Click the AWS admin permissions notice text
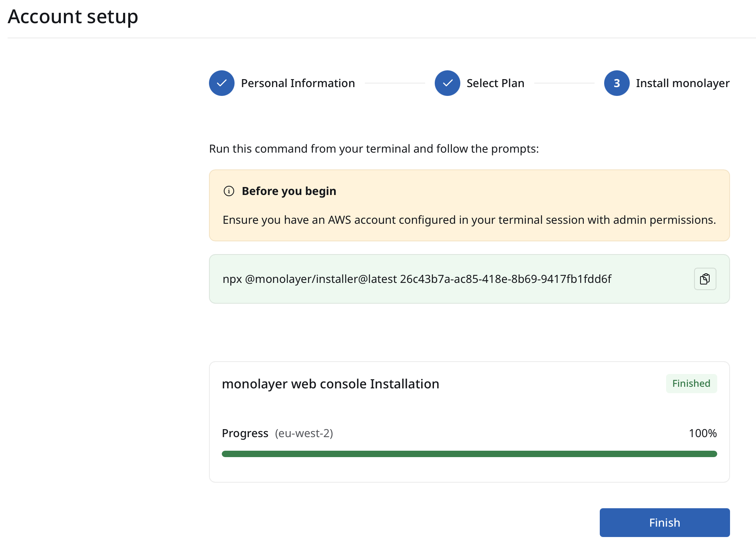Screen dimensions: 756x549 point(469,220)
